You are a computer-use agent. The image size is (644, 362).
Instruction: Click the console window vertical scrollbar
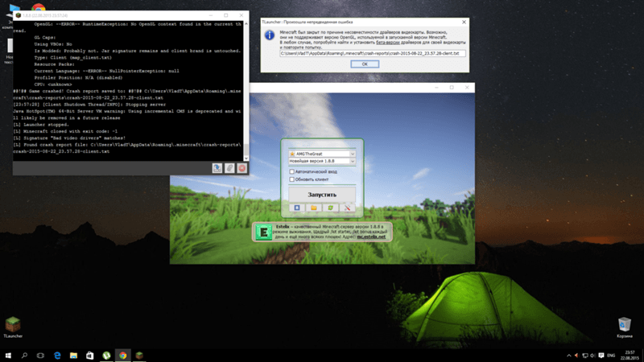pyautogui.click(x=246, y=91)
